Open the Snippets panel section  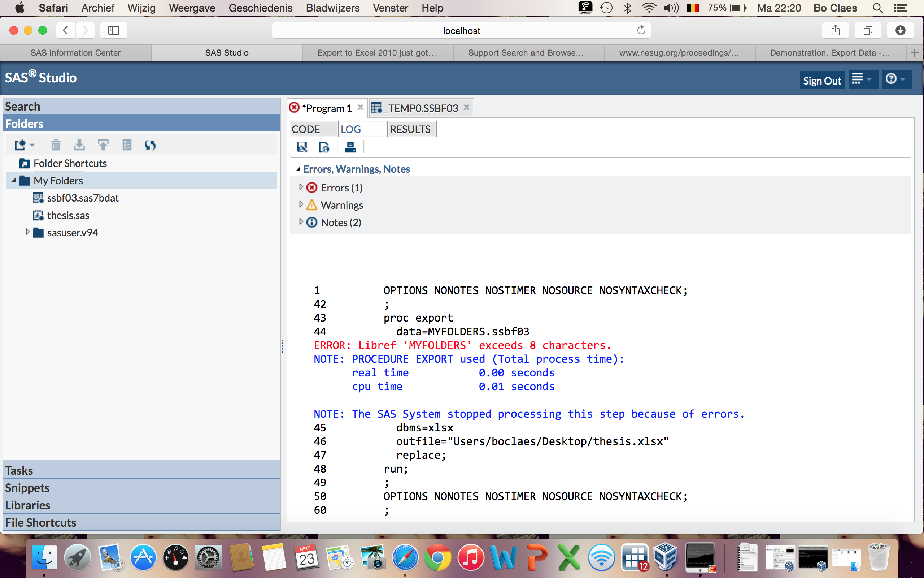click(x=141, y=488)
